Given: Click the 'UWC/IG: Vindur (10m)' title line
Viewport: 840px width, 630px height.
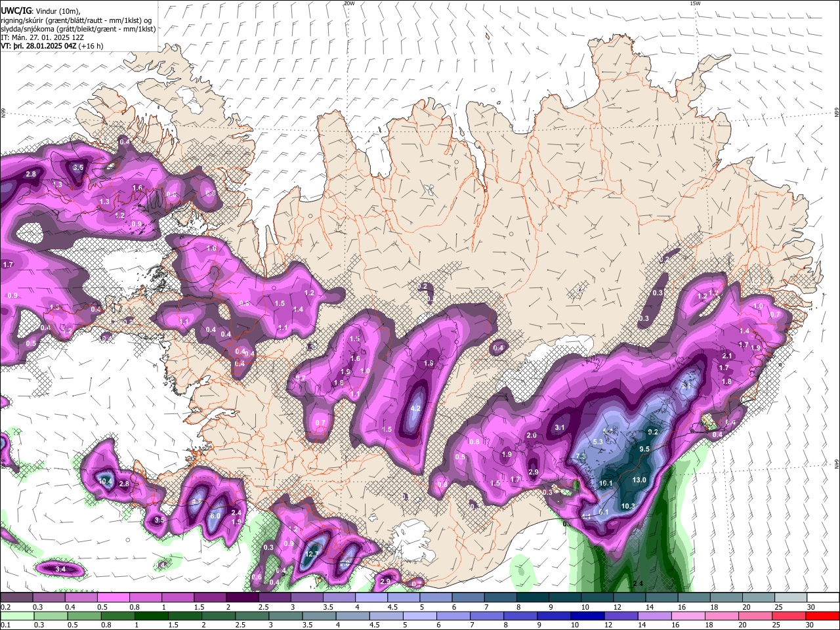Looking at the screenshot, I should (41, 11).
